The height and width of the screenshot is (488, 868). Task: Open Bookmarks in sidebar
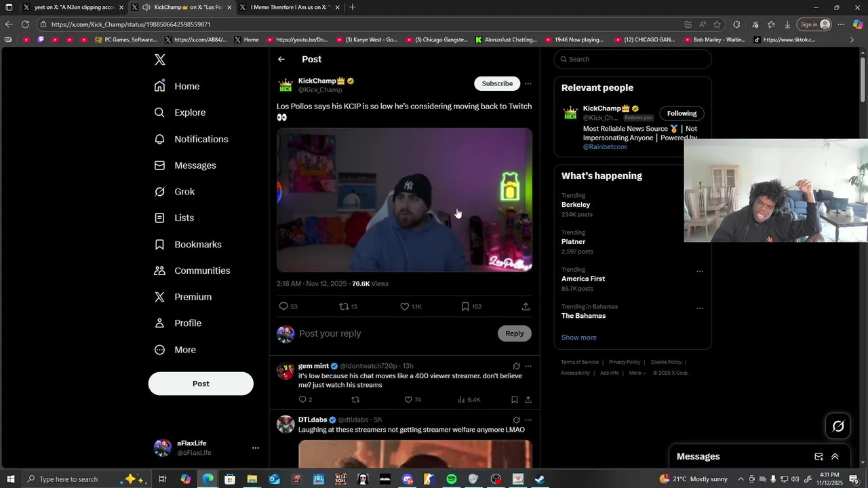point(188,244)
